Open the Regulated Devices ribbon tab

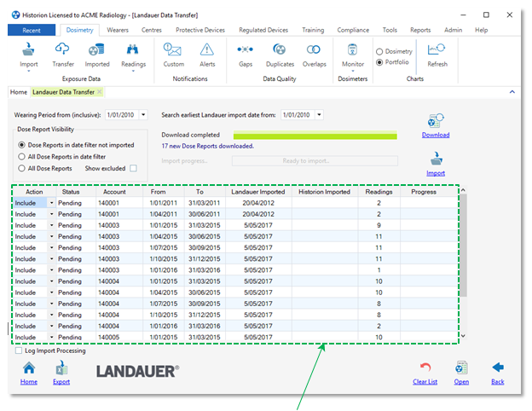[263, 30]
